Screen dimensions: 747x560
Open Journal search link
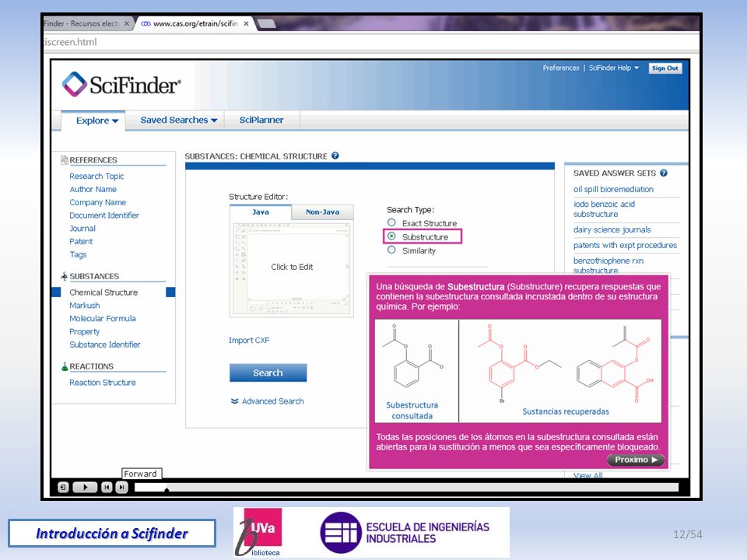[82, 229]
